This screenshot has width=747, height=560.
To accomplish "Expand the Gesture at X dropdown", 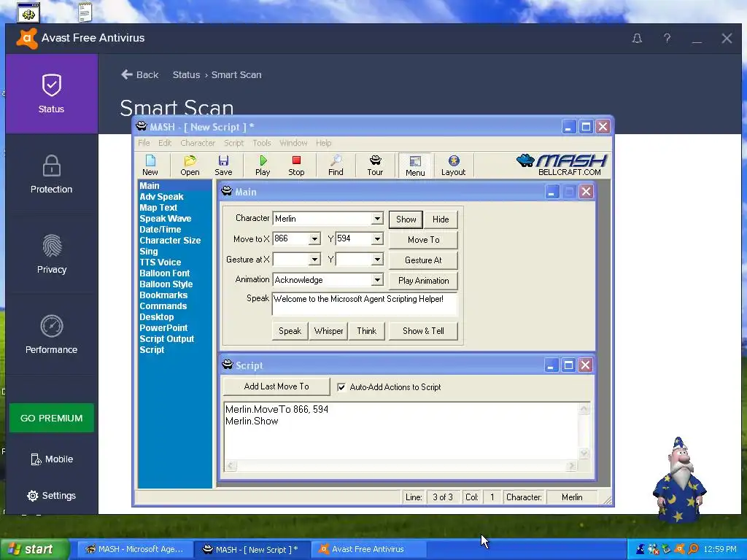I will coord(314,259).
